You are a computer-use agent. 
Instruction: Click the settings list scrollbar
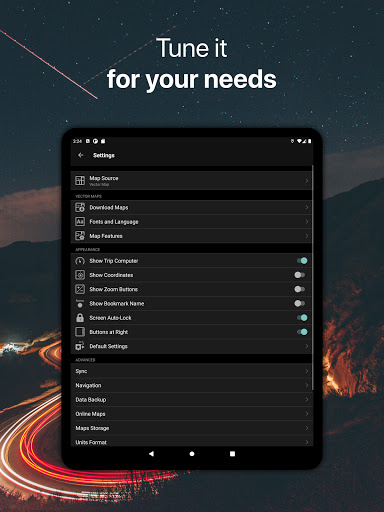click(x=313, y=277)
